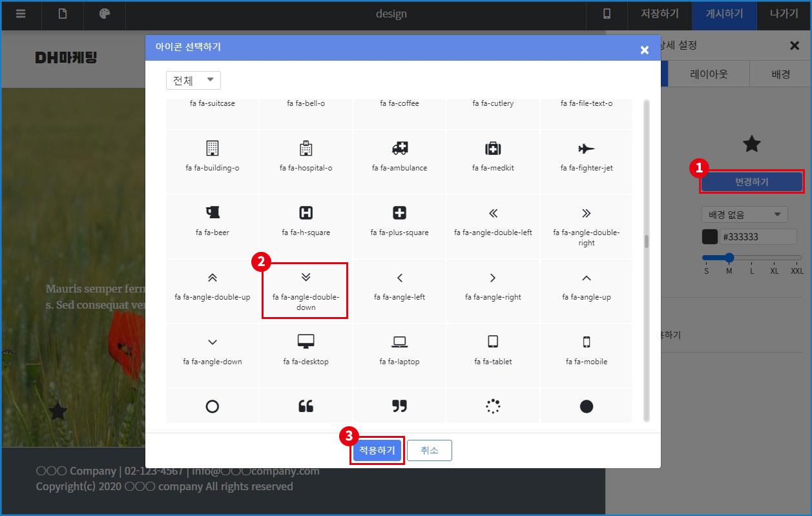Select the fa-desktop monitor icon
This screenshot has width=812, height=516.
pyautogui.click(x=306, y=349)
